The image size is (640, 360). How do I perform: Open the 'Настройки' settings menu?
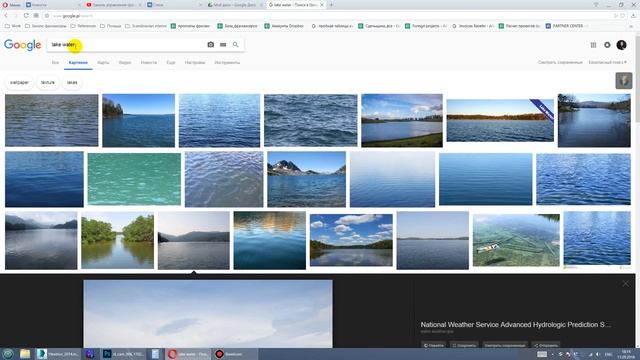[x=195, y=62]
